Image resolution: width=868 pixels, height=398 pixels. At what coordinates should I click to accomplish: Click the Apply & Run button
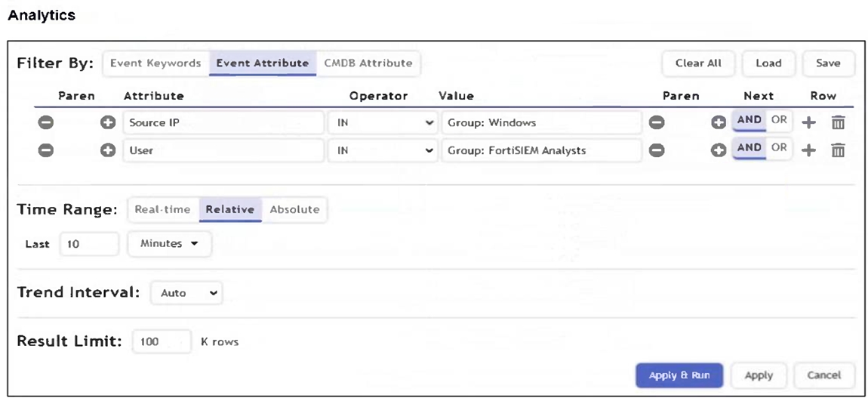point(679,375)
